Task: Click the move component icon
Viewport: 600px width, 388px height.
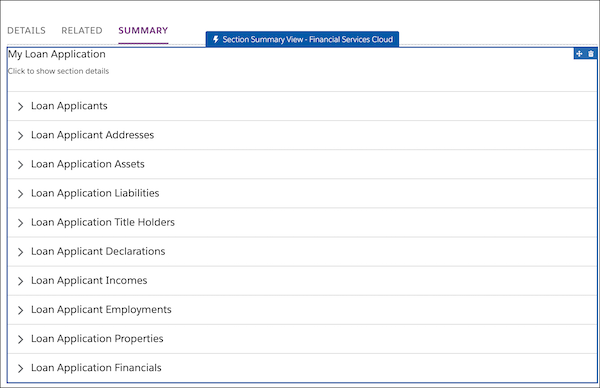Action: click(579, 54)
